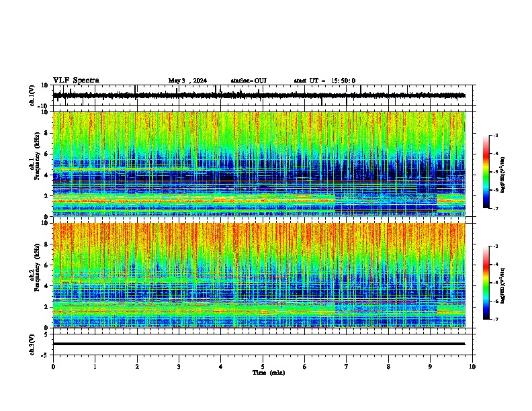Click the "VLF Spectra" title text
Viewport: 532px width, 411px height.
76,81
